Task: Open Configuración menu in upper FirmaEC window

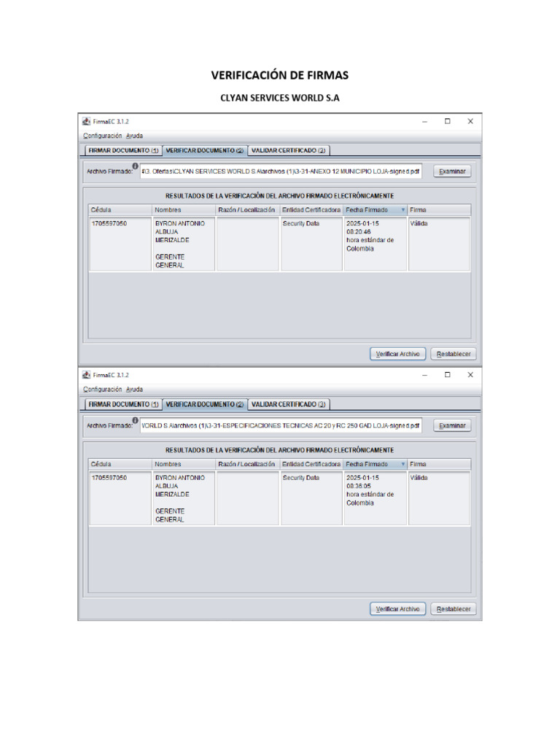Action: coord(102,136)
